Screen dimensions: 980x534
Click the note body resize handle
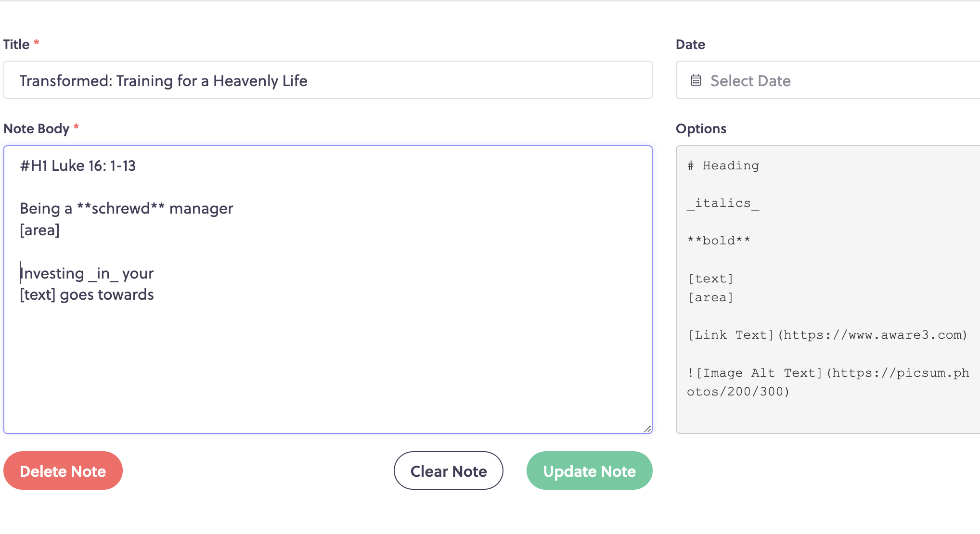click(x=647, y=429)
